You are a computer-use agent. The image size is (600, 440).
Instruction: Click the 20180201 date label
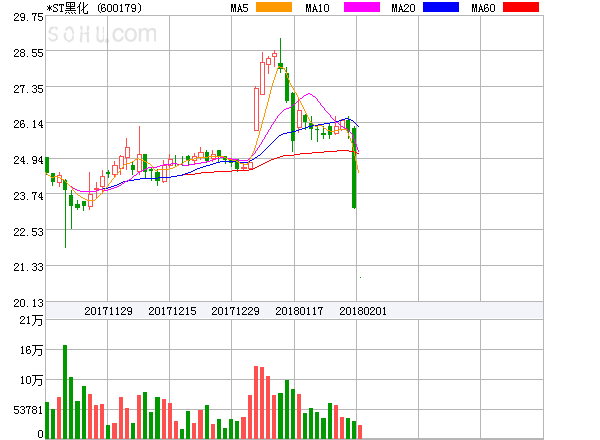pos(363,311)
